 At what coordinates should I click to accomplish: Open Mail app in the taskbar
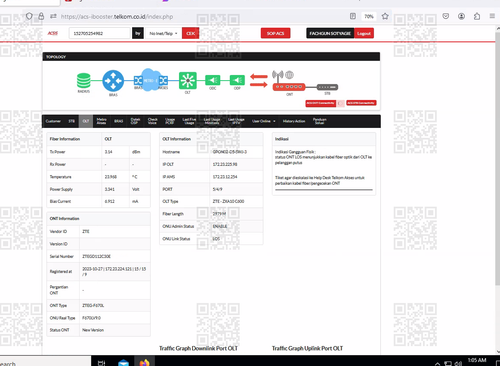click(x=123, y=363)
